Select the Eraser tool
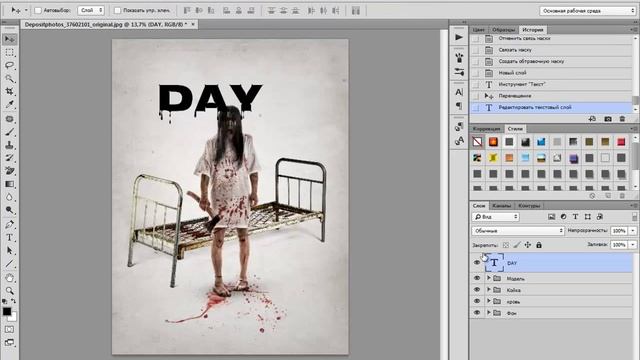640x360 pixels. click(x=9, y=171)
